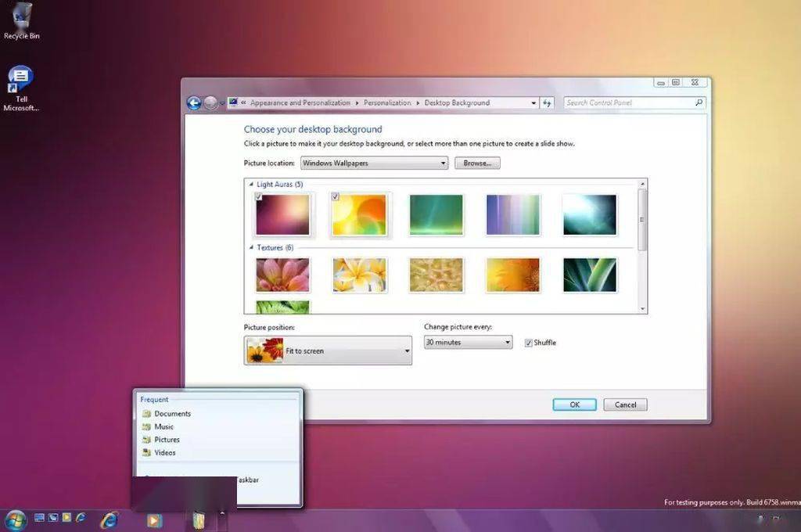The height and width of the screenshot is (532, 801).
Task: Click the small arrow above Explorer taskbar button
Action: (x=222, y=512)
